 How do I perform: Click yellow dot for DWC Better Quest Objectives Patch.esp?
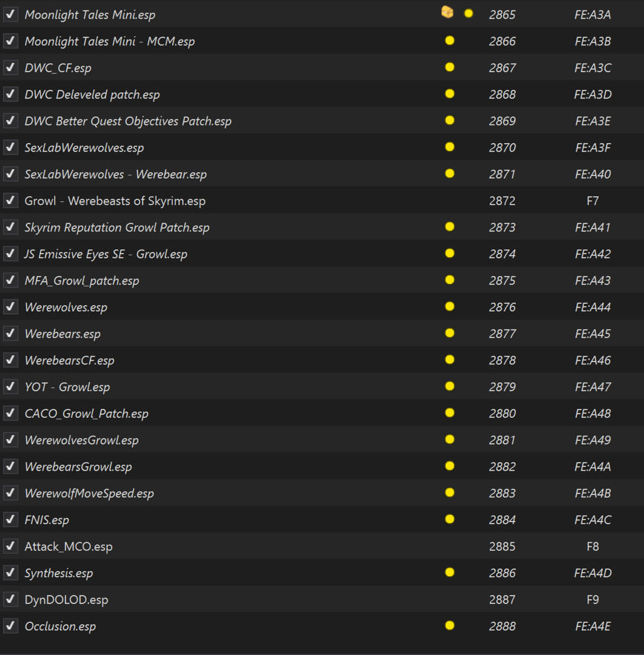click(450, 120)
